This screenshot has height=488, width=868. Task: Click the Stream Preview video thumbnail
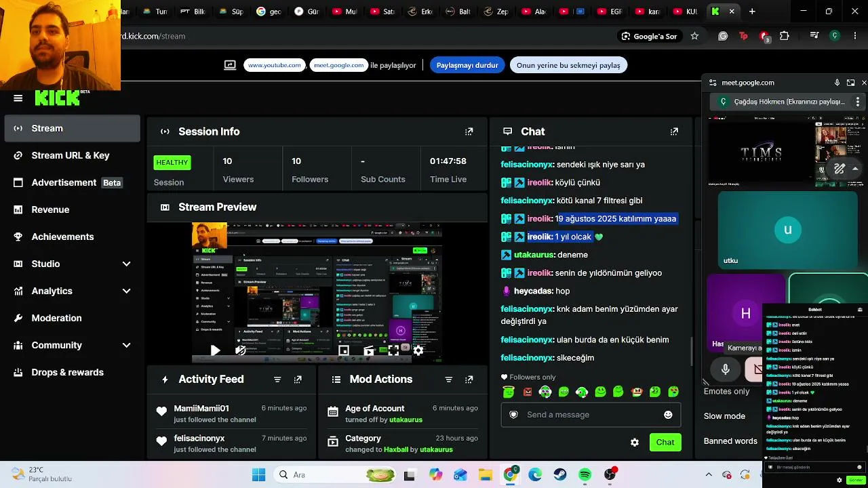pos(317,293)
